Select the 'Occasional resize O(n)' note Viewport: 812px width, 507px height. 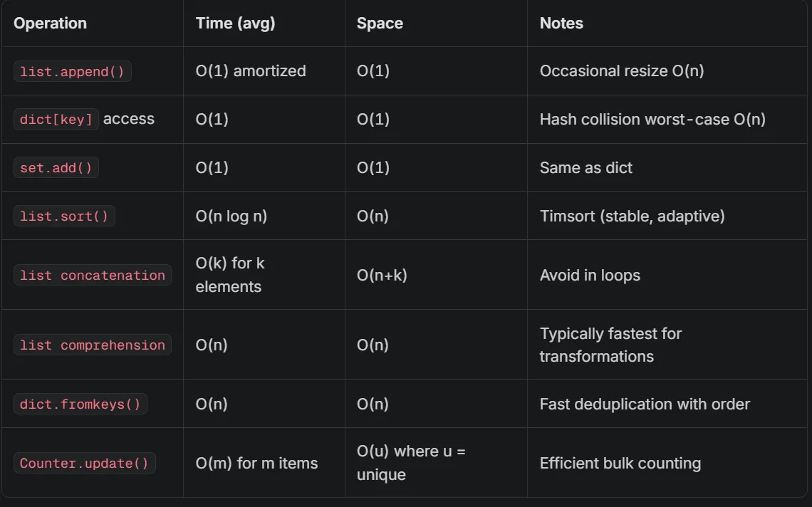pyautogui.click(x=622, y=71)
